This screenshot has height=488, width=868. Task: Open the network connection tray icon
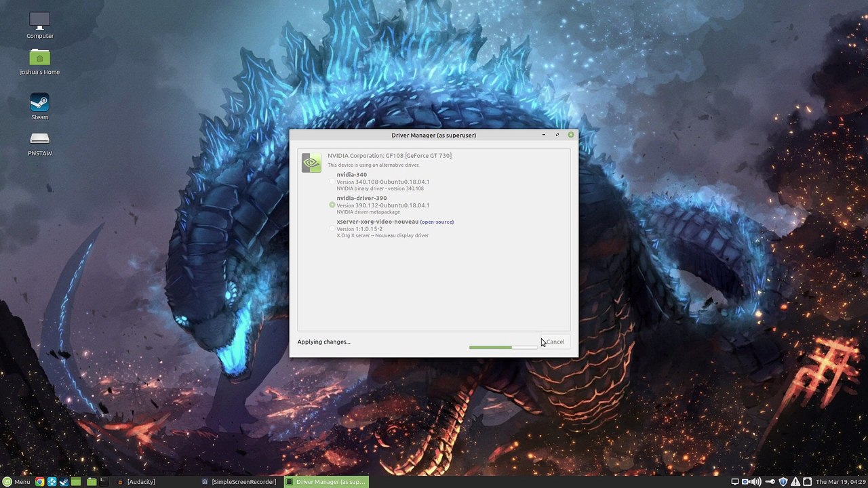pos(807,482)
